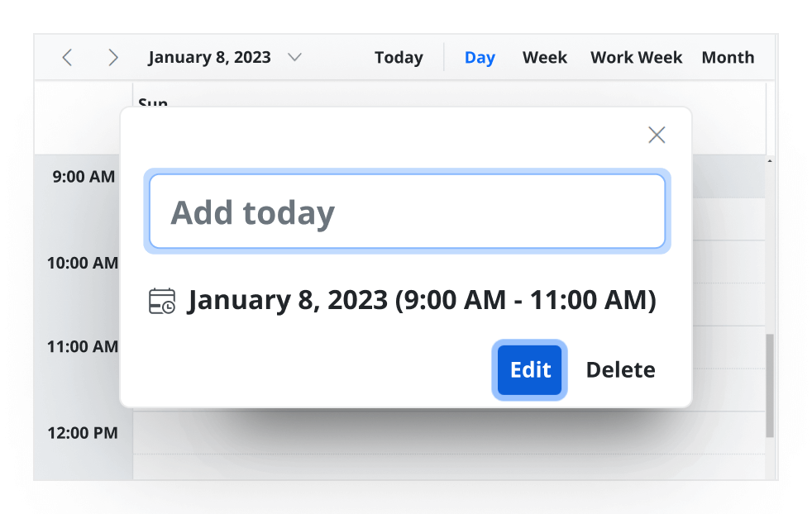Click Today to jump to current date
This screenshot has height=514, width=812.
click(x=399, y=57)
